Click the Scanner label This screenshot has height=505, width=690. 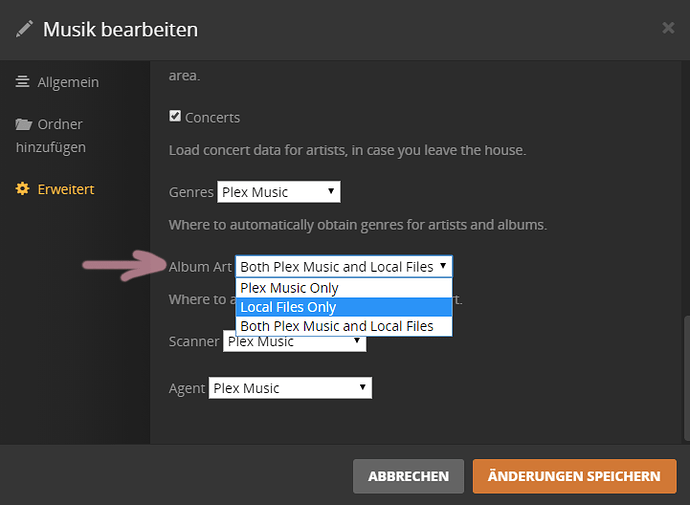[194, 341]
